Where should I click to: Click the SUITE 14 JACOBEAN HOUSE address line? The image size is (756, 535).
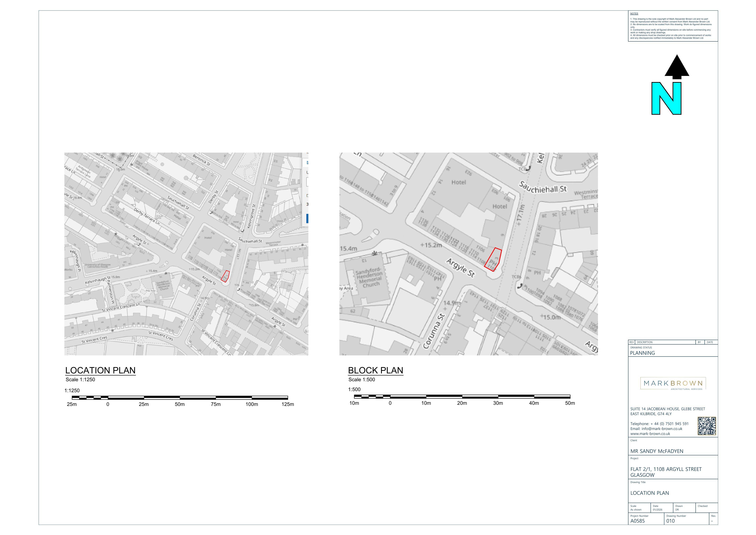click(668, 409)
